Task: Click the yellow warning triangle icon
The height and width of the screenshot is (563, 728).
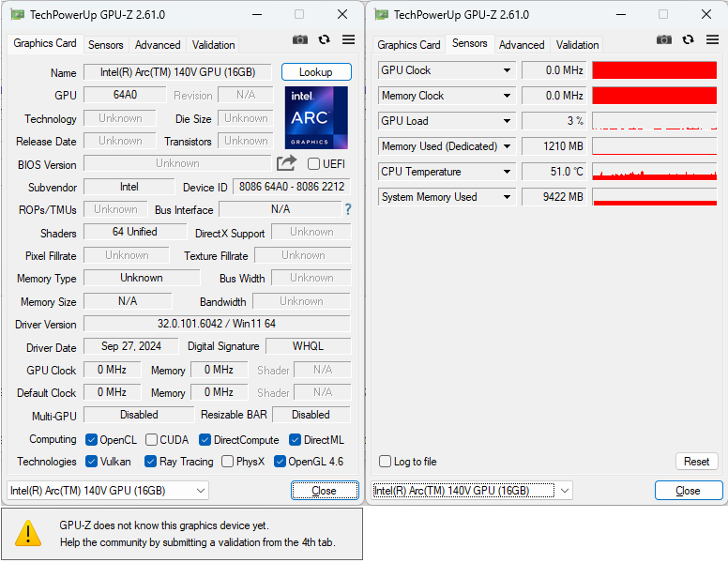Action: click(x=28, y=533)
